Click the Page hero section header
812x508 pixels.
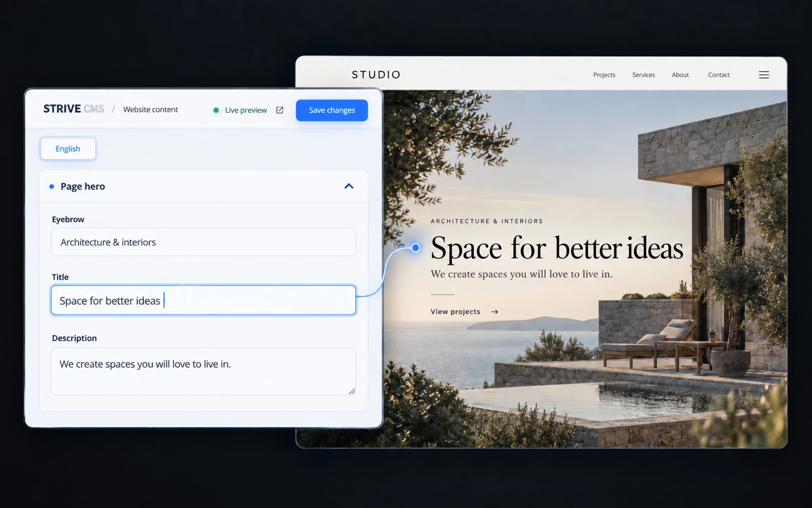(203, 186)
